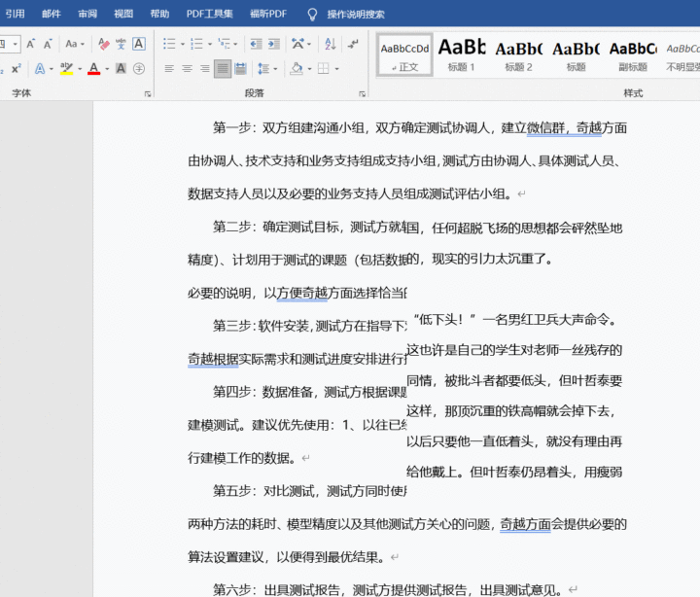Toggle justify alignment button

coord(223,68)
